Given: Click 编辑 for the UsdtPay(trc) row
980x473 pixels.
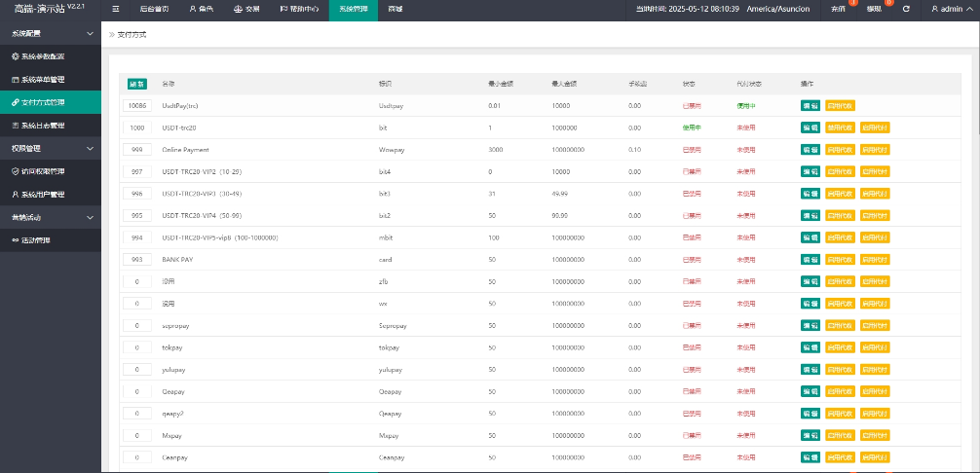Looking at the screenshot, I should [810, 105].
